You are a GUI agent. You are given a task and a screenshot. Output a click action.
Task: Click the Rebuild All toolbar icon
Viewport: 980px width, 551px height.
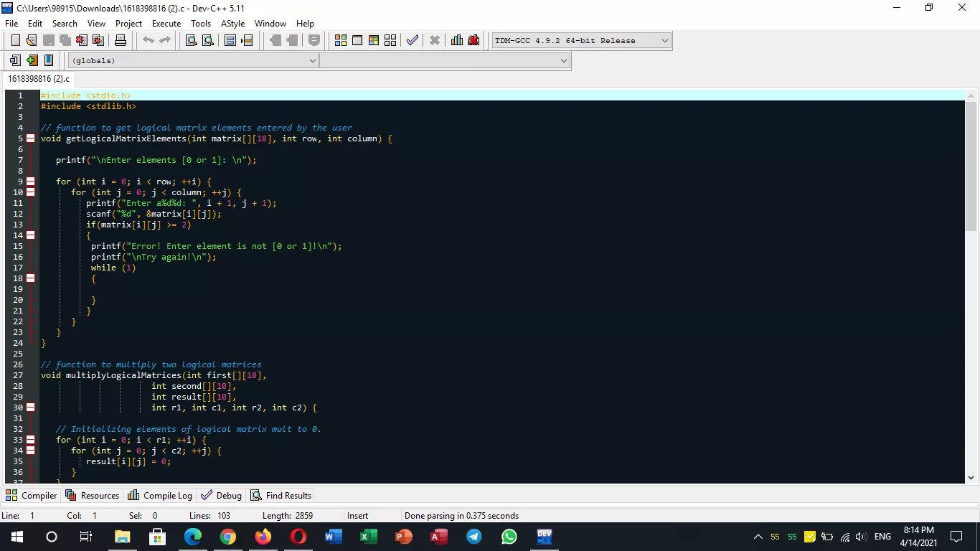pos(390,40)
